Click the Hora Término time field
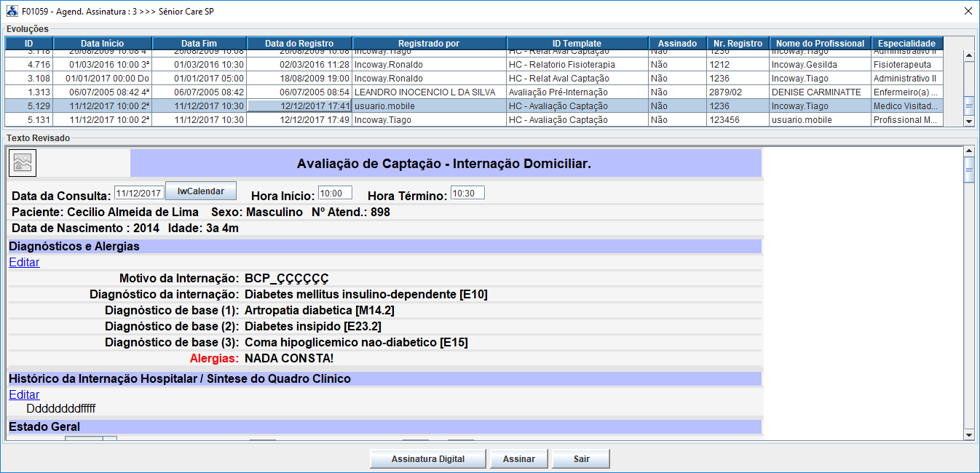Image resolution: width=980 pixels, height=473 pixels. (467, 194)
